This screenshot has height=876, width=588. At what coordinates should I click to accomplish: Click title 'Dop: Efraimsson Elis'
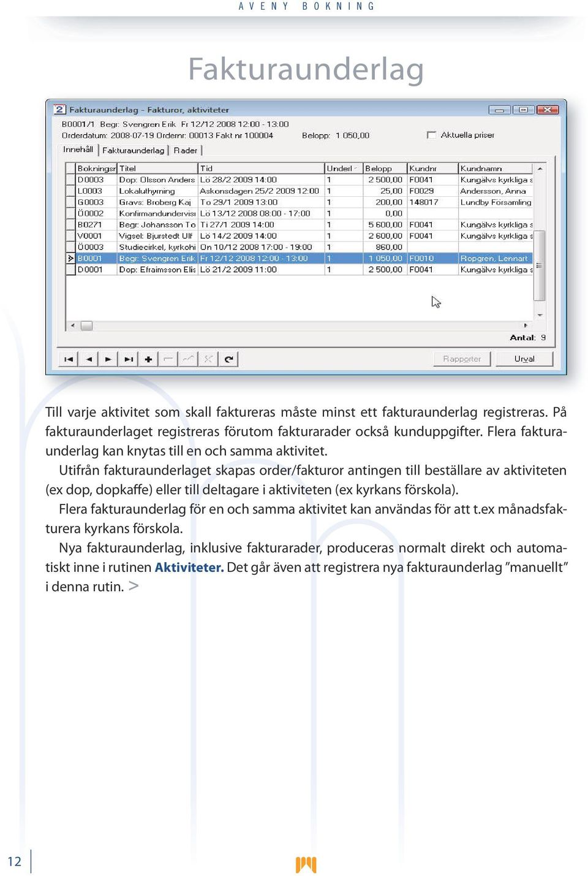coord(157,270)
